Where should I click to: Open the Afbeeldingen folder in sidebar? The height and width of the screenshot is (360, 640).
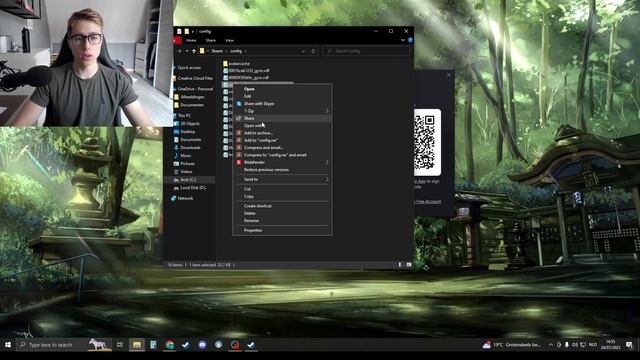point(189,97)
